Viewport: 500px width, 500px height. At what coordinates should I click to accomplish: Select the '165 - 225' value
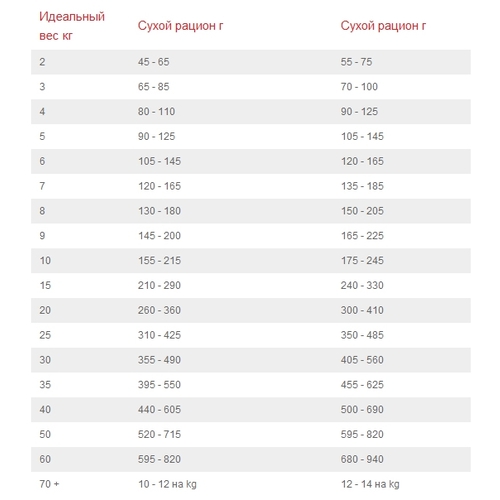coord(362,236)
